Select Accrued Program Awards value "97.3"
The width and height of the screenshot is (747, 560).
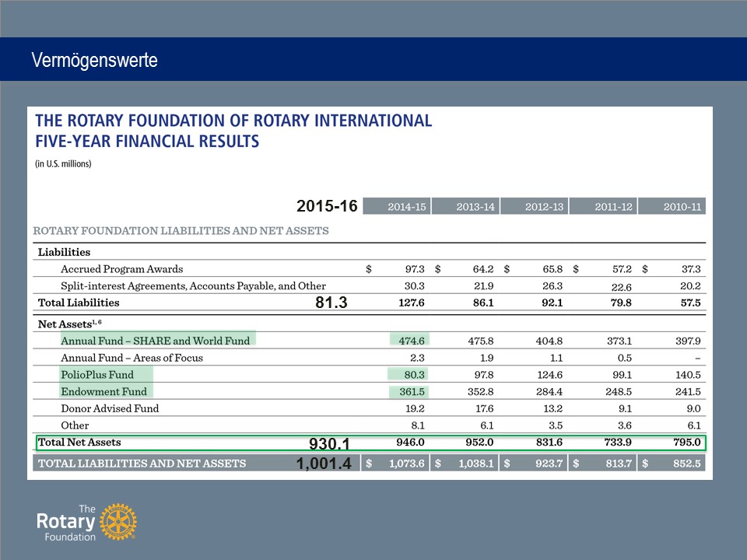(415, 269)
